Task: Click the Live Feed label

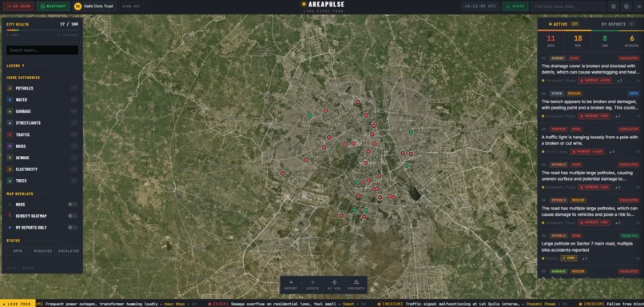Action: (x=18, y=304)
